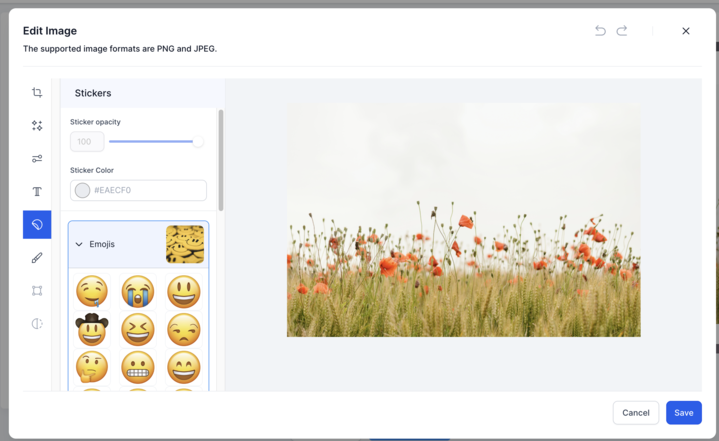The width and height of the screenshot is (719, 441).
Task: Add the smiling-eyes grin emoji sticker
Action: click(x=183, y=367)
